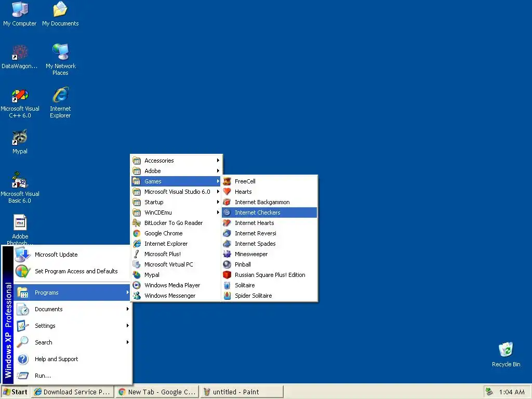Launch Microsoft Virtual PC from Programs
Image resolution: width=532 pixels, height=399 pixels.
coord(176,264)
